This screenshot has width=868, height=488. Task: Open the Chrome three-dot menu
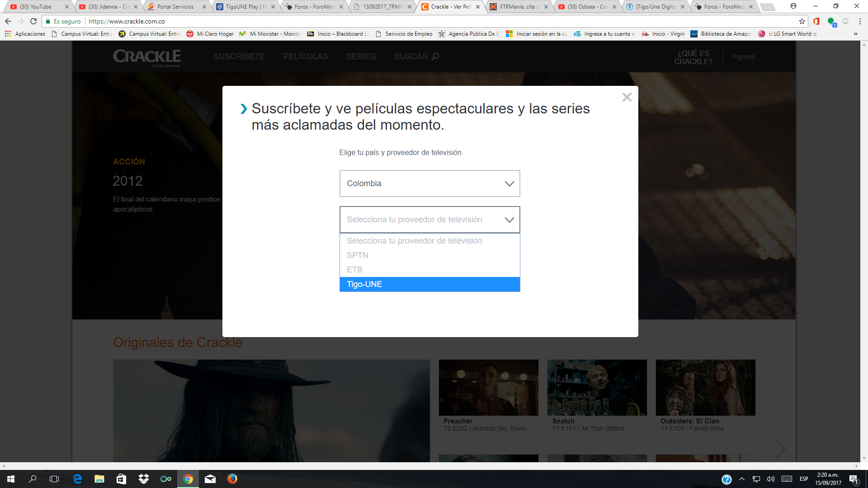pos(860,21)
